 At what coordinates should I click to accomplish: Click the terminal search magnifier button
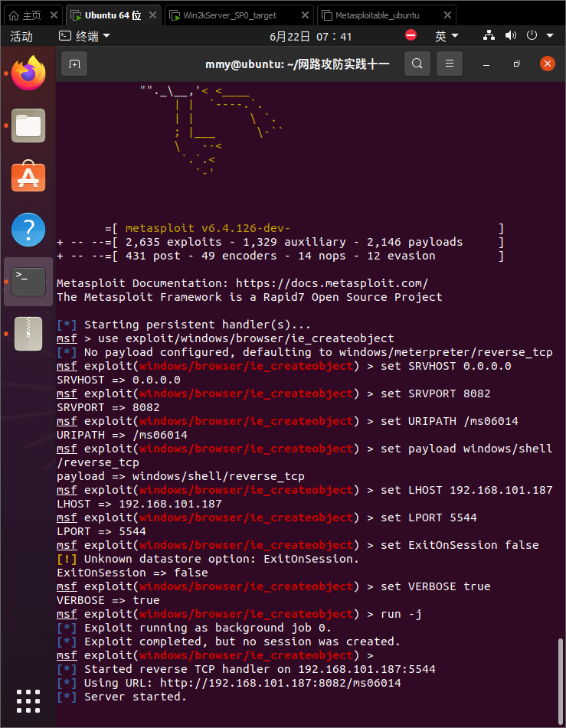(417, 64)
